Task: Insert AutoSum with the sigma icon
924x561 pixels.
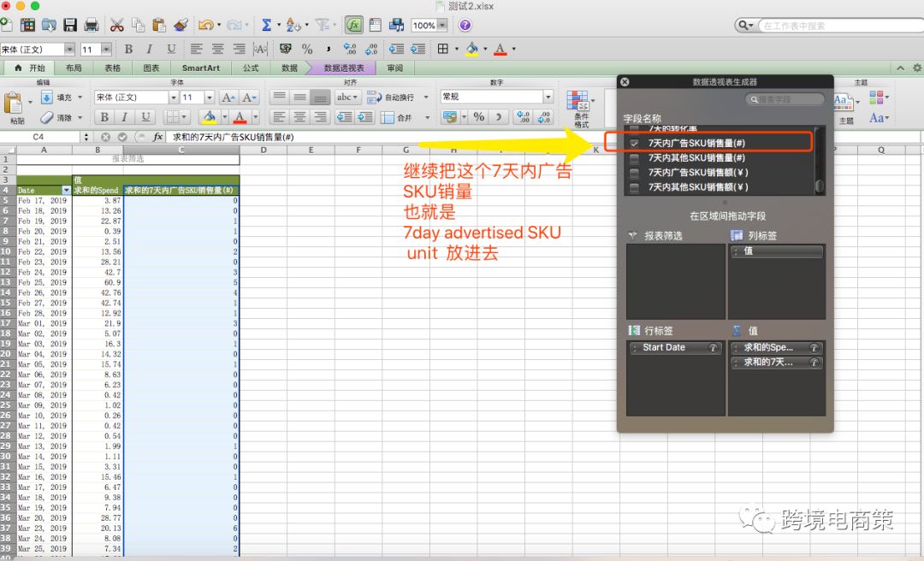Action: 266,25
